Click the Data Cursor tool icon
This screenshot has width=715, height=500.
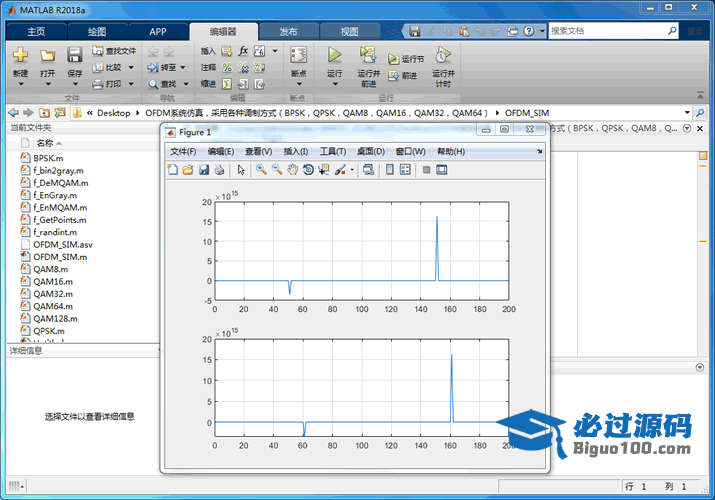click(x=323, y=170)
